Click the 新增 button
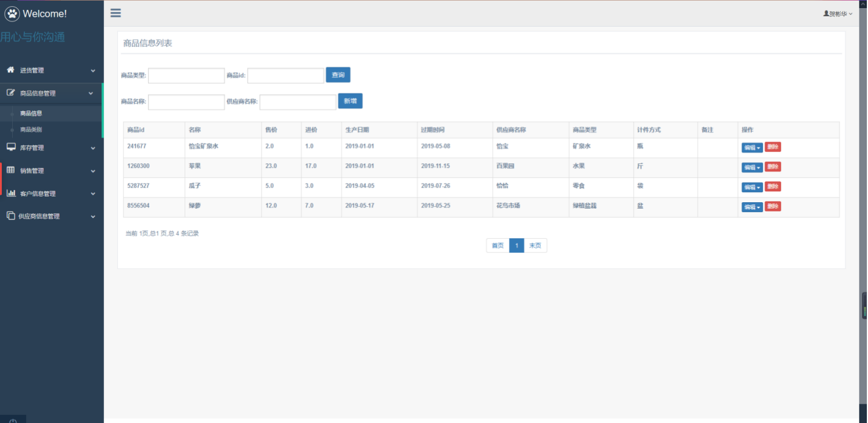The width and height of the screenshot is (868, 423). click(350, 101)
